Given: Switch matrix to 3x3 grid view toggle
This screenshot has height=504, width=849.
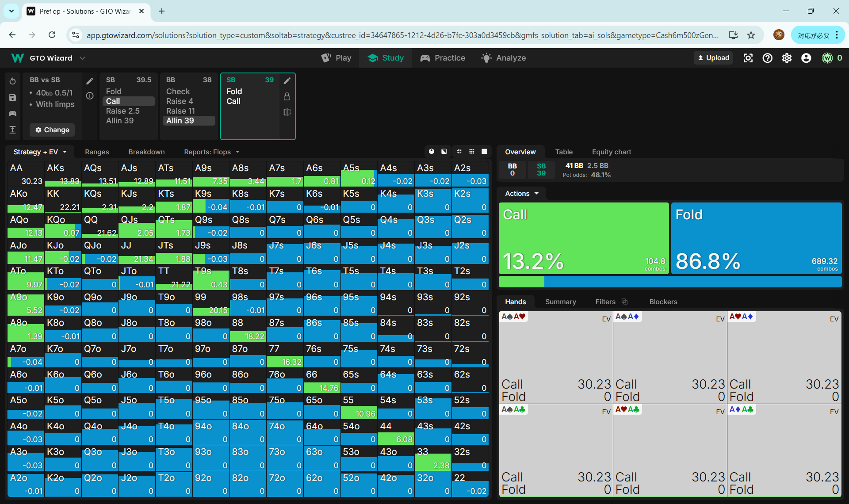Looking at the screenshot, I should tap(472, 152).
